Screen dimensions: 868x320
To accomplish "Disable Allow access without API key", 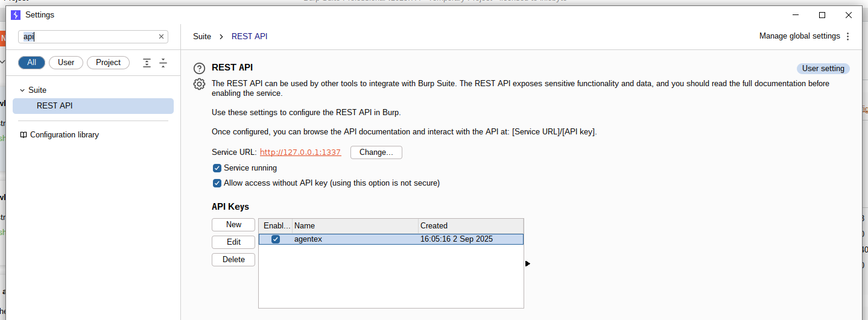I will click(x=217, y=183).
